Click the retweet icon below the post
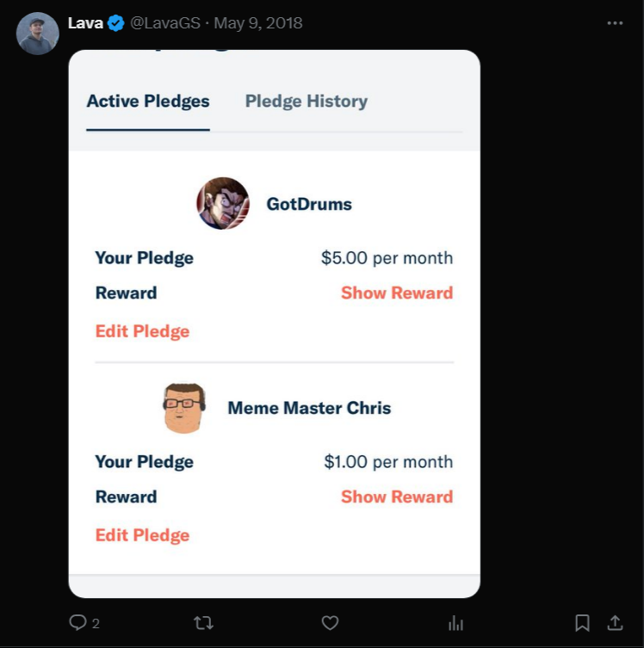 coord(203,622)
